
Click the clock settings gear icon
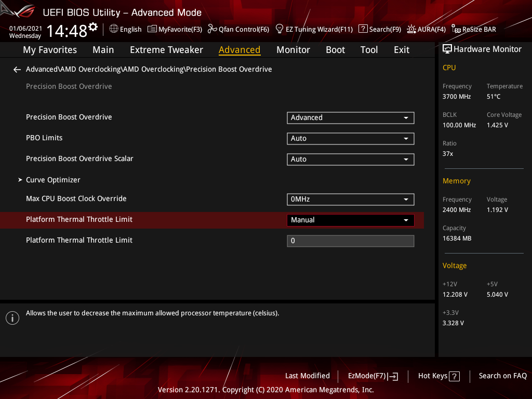[x=93, y=27]
